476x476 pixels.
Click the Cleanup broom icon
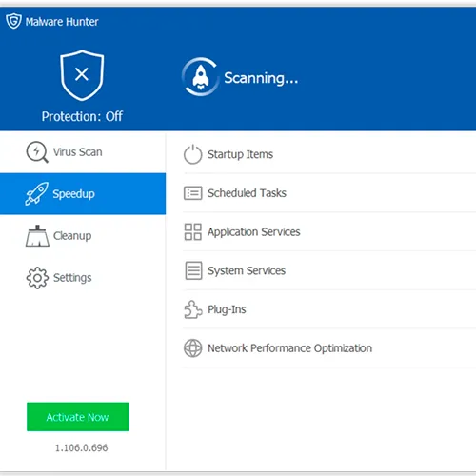point(37,236)
